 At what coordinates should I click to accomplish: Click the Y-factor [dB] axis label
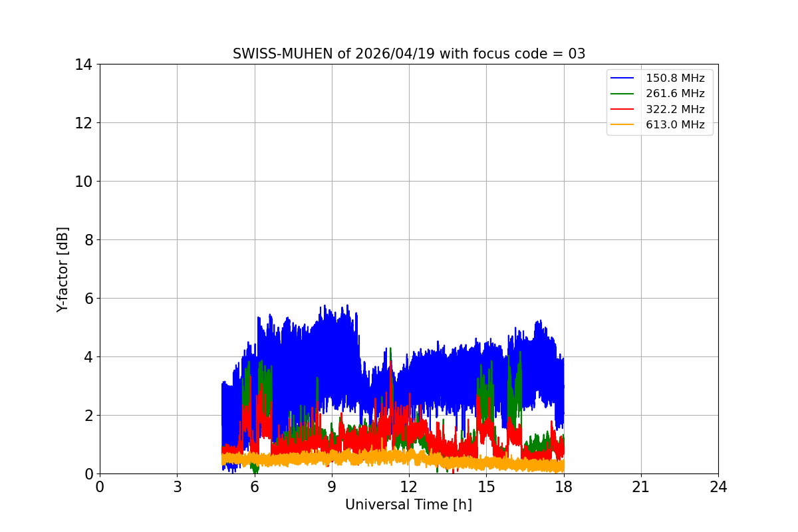(63, 269)
